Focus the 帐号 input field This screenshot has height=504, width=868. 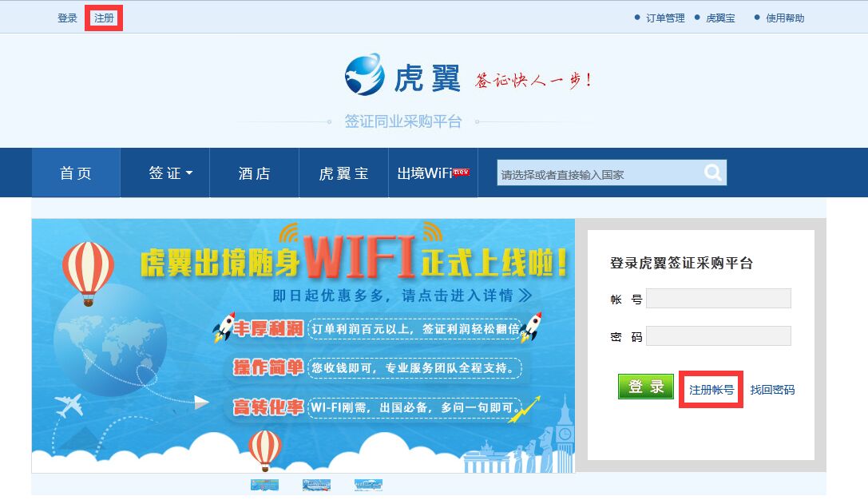coord(719,299)
